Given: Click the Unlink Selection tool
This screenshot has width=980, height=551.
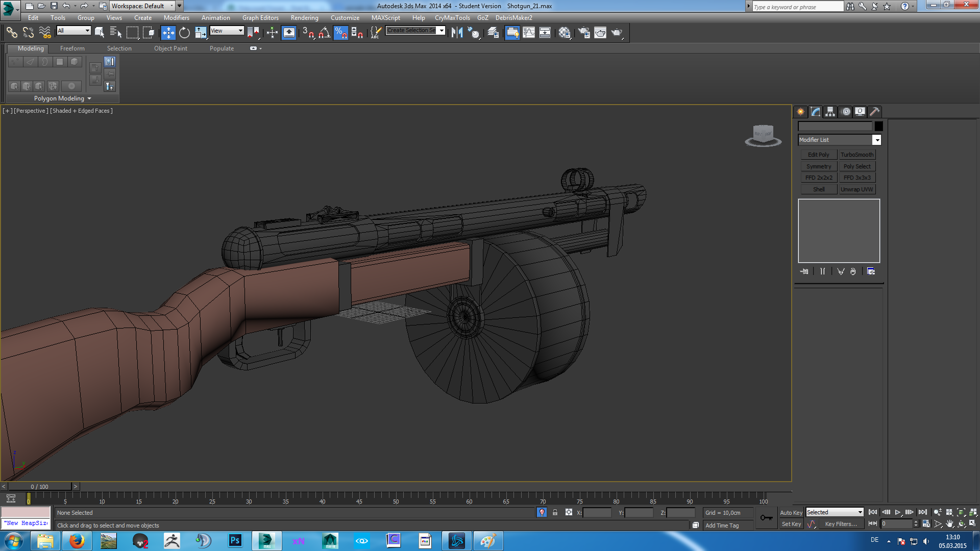Looking at the screenshot, I should pos(28,33).
